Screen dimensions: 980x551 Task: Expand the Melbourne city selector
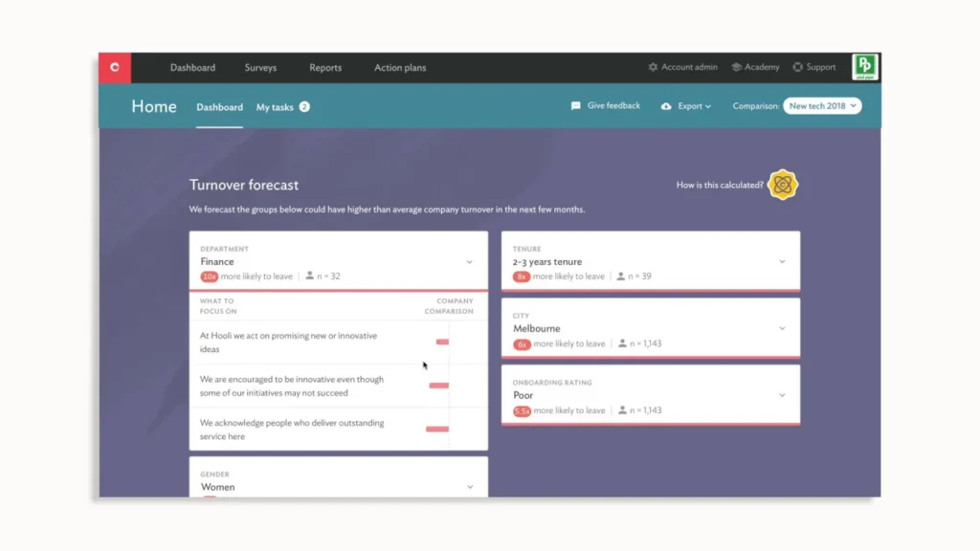(x=783, y=326)
